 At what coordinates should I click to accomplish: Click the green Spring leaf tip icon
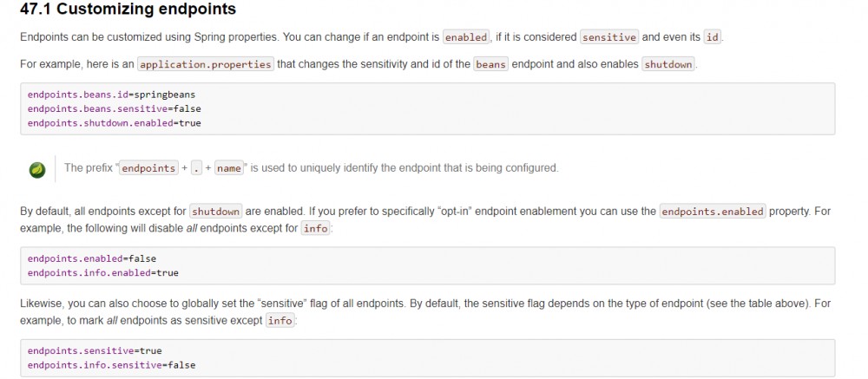click(x=36, y=169)
